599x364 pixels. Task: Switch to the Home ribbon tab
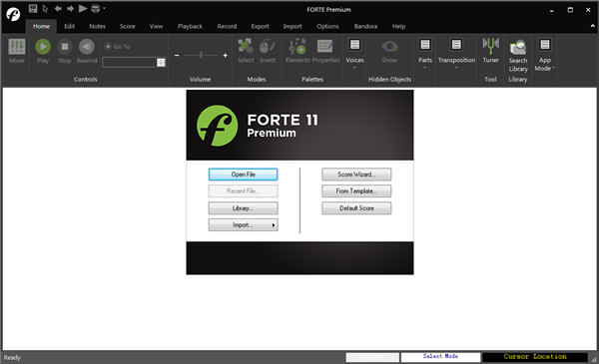[x=41, y=26]
